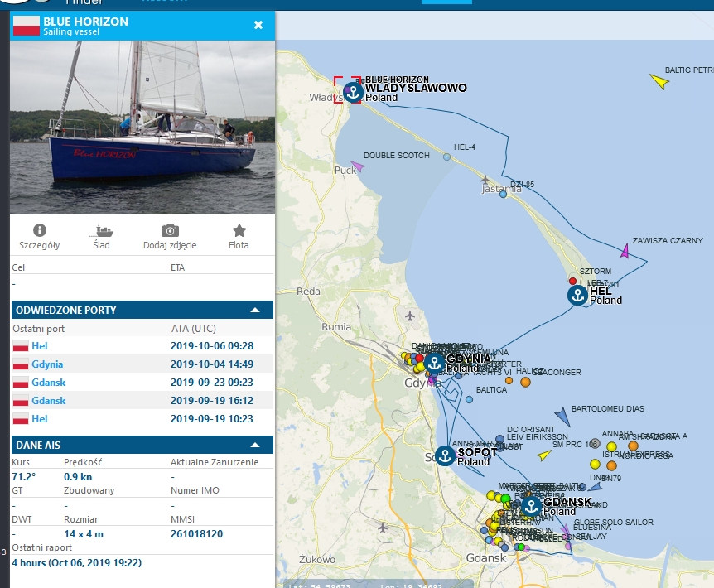Click the course value 71.2°
This screenshot has width=714, height=588.
(x=24, y=476)
